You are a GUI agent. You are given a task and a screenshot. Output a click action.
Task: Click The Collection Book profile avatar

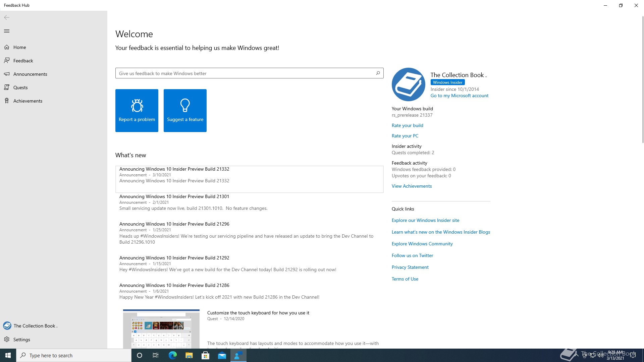(x=408, y=84)
